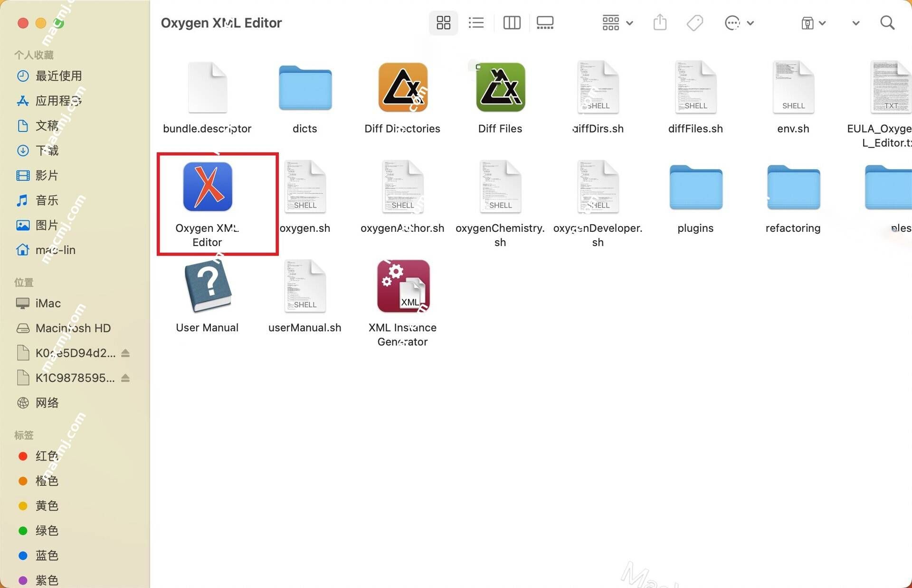Launch the XML Instance Generator app
Screen dimensions: 912x588
point(403,286)
